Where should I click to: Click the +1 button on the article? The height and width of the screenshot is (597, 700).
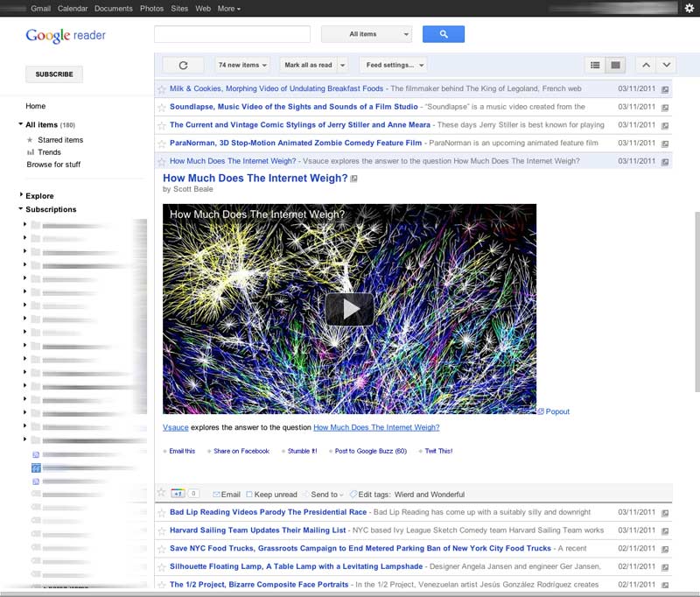178,493
